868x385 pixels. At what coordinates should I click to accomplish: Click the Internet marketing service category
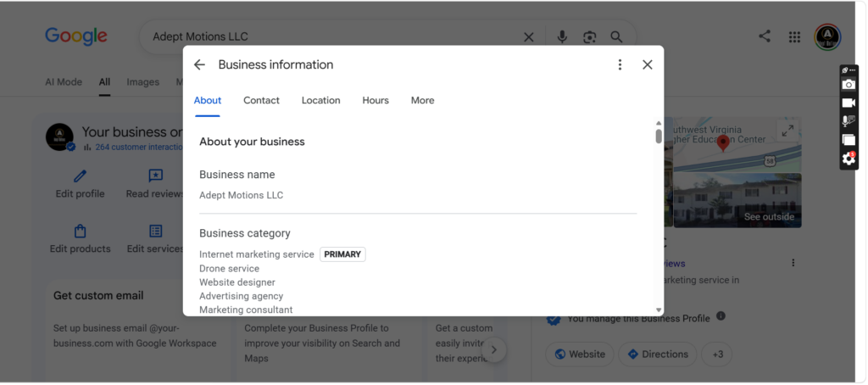pyautogui.click(x=257, y=254)
